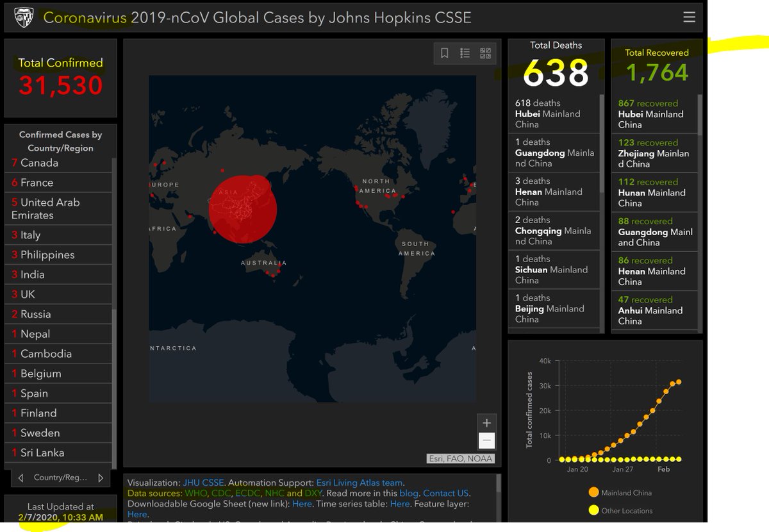The height and width of the screenshot is (532, 769).
Task: Select the 6 France row
Action: point(59,183)
